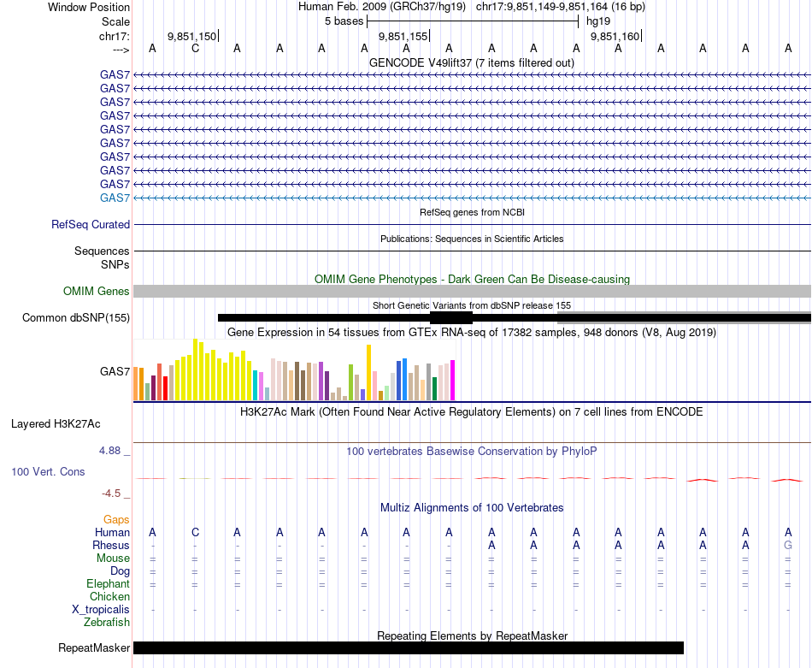Open the OMIM Genes track label

click(97, 292)
